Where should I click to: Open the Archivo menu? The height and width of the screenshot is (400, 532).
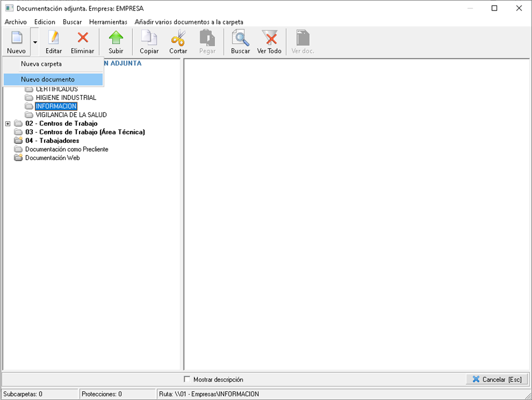[x=16, y=22]
